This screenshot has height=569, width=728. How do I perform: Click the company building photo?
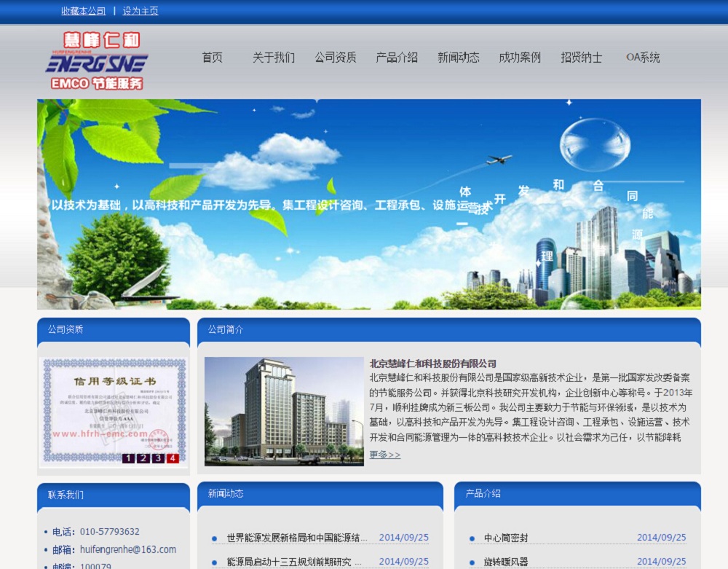point(284,412)
